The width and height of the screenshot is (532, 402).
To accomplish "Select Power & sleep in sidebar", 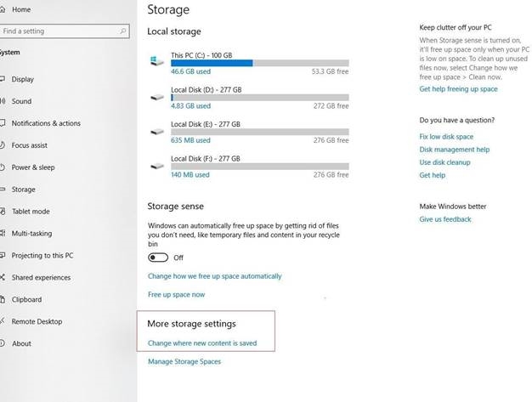I will click(x=33, y=167).
